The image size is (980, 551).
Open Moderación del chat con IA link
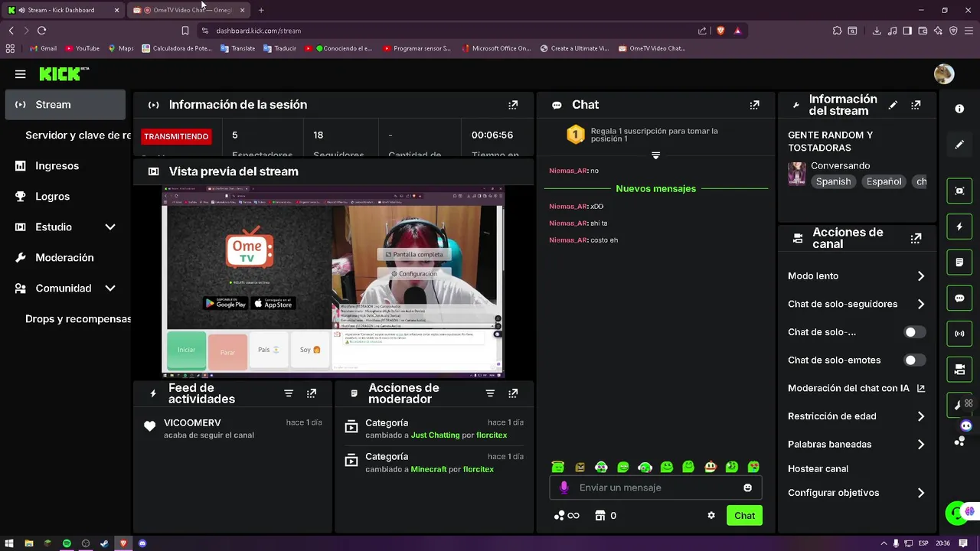[856, 388]
